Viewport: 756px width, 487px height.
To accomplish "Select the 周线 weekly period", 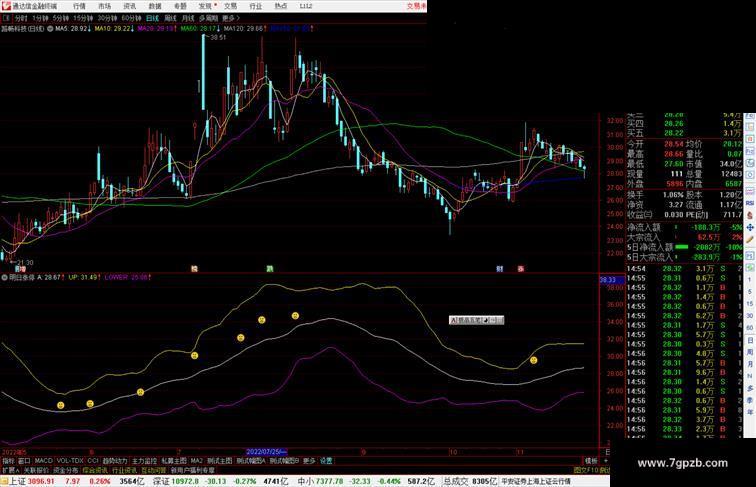I will pos(170,18).
